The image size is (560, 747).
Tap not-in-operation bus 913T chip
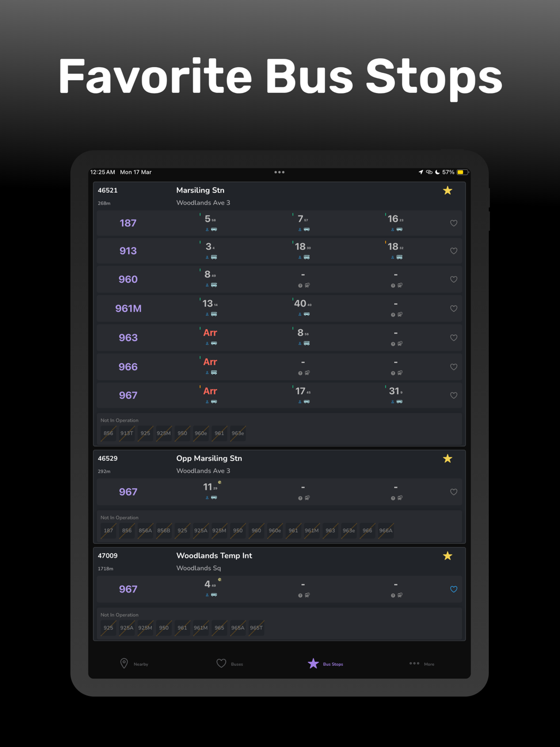click(127, 433)
